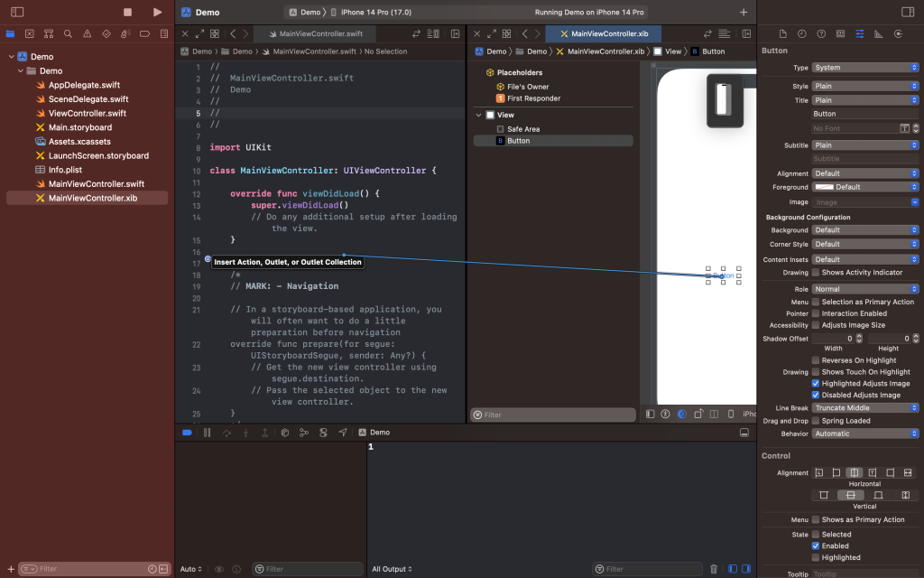Screen dimensions: 924x578
Task: Show the Attributes inspector
Action: (860, 33)
